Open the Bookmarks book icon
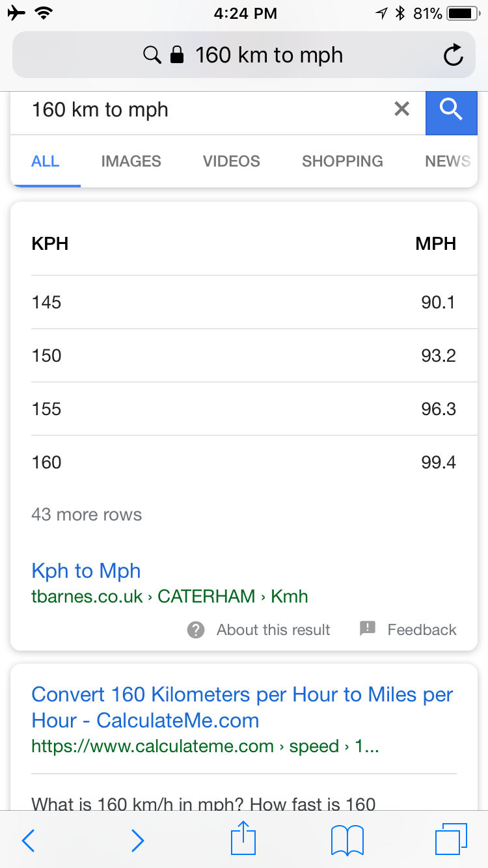488x868 pixels. tap(347, 841)
